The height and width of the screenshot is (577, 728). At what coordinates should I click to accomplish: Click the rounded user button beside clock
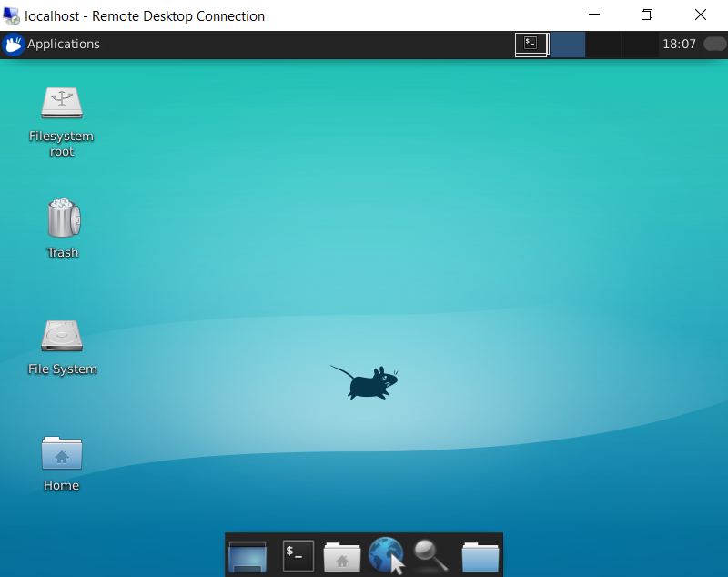coord(715,44)
